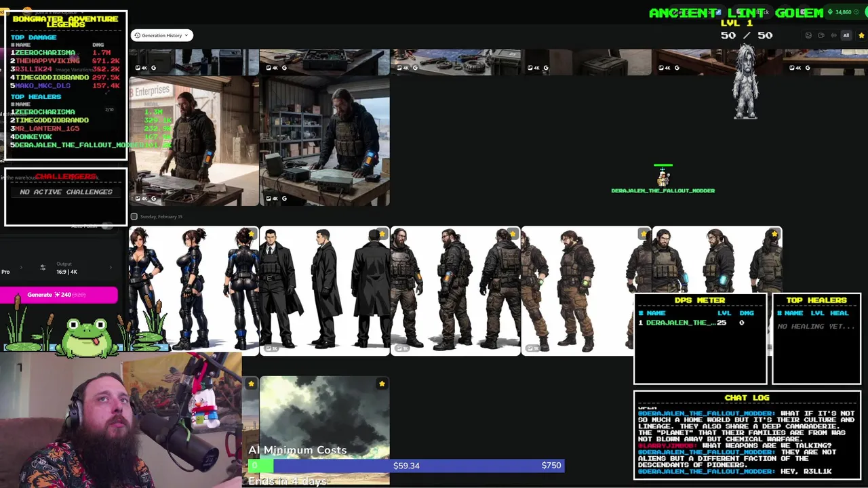Click 4K badge on radio table image
Viewport: 868px width, 488px height.
tap(272, 199)
